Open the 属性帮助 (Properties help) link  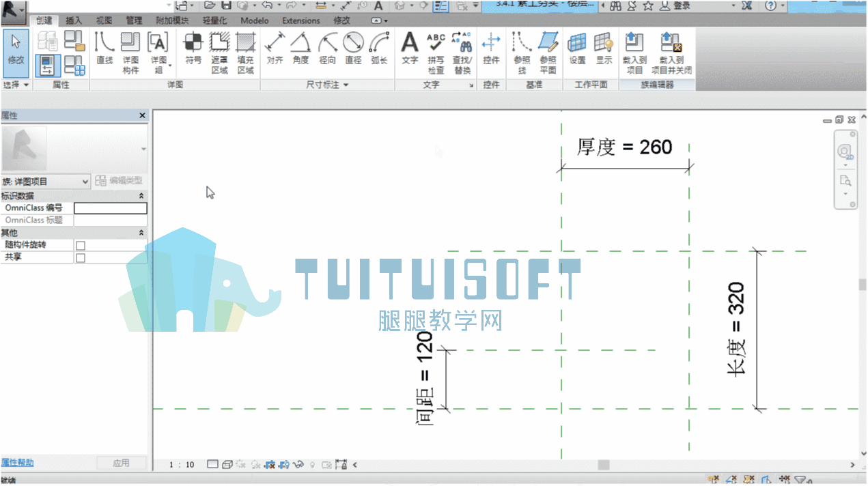pyautogui.click(x=17, y=463)
